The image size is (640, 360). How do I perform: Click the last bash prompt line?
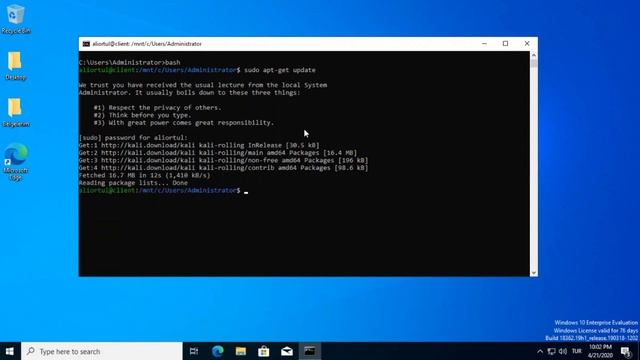[x=163, y=191]
